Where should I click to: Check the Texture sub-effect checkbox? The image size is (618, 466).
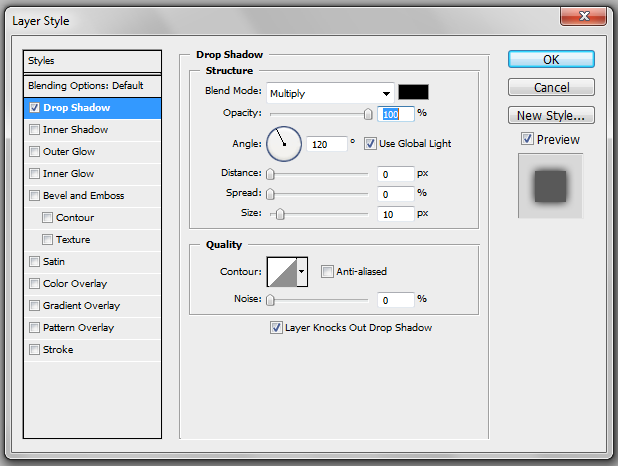[x=47, y=240]
